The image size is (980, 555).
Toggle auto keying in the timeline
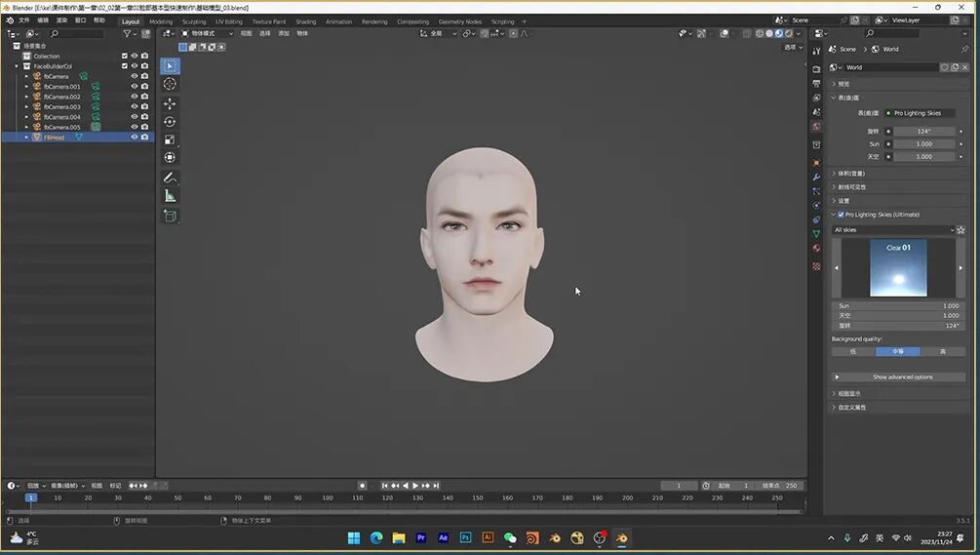363,486
